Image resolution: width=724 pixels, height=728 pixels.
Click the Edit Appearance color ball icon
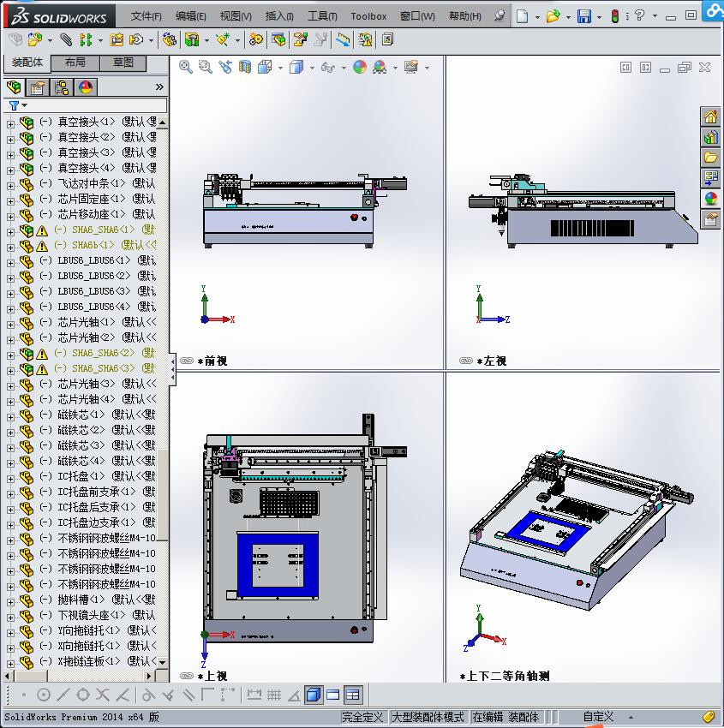tap(360, 68)
